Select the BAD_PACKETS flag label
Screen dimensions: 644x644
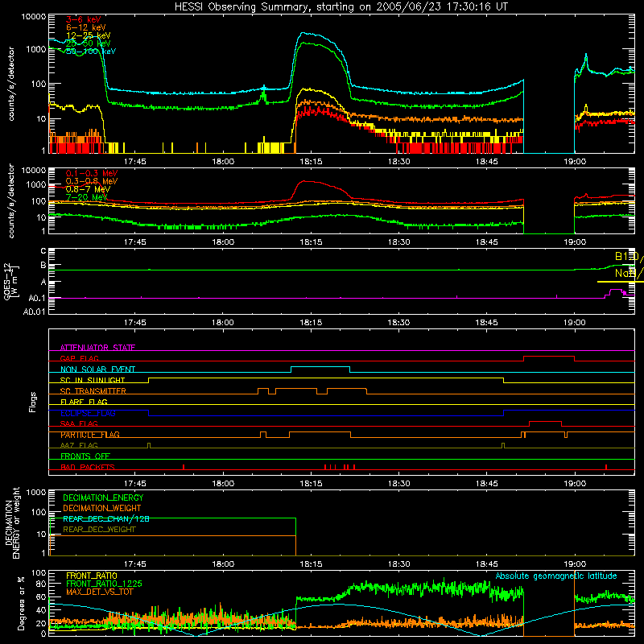pos(88,467)
